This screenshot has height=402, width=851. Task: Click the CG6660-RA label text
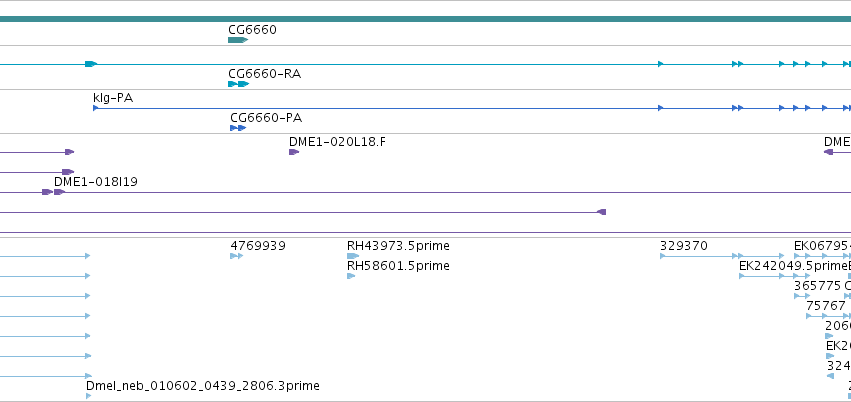pyautogui.click(x=264, y=73)
